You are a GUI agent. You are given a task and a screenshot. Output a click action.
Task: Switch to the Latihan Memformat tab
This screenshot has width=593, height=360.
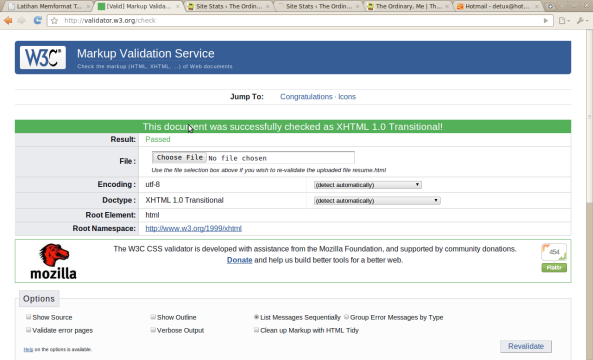click(49, 6)
